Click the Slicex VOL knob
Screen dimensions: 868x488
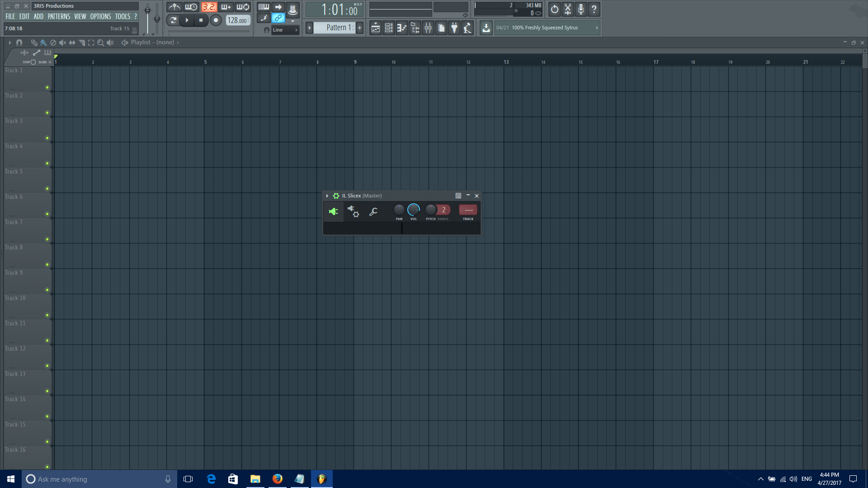pos(413,210)
